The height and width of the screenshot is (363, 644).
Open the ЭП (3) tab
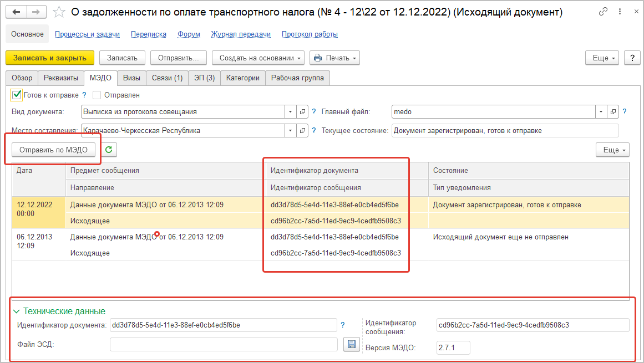click(x=204, y=78)
